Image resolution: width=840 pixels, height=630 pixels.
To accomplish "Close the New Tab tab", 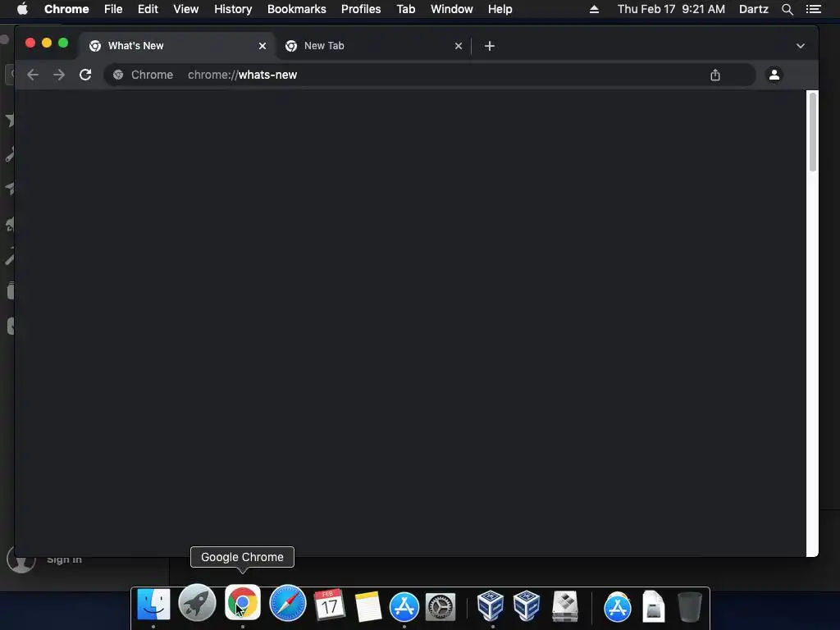I will tap(459, 46).
